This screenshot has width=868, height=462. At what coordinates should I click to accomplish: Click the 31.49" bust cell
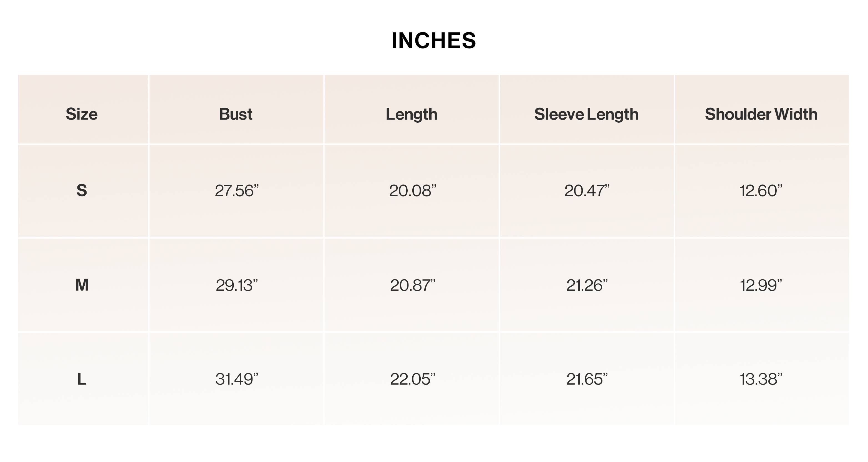pos(236,379)
